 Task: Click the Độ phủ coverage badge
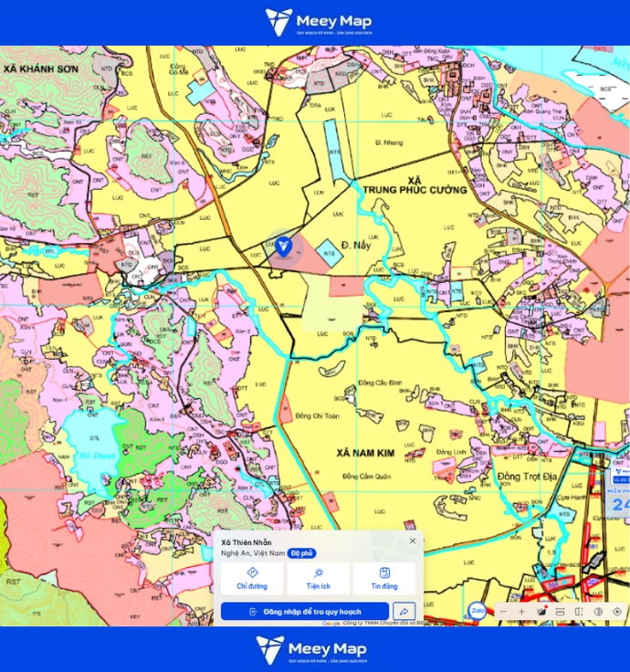(301, 553)
